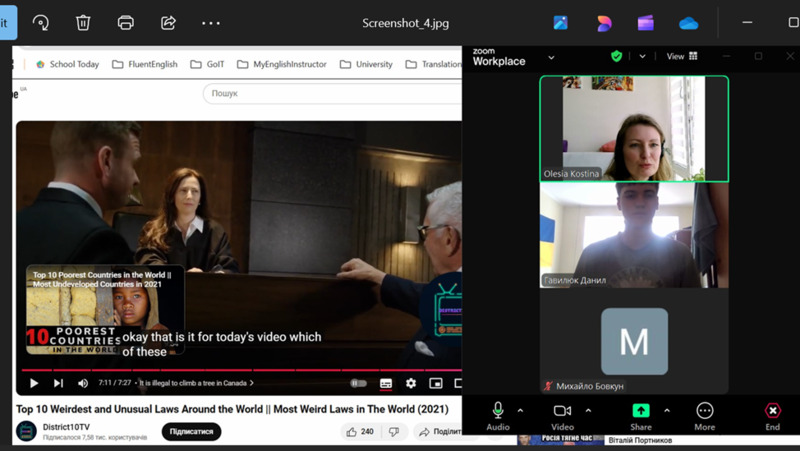The height and width of the screenshot is (451, 800).
Task: Select Olesia Kostina's video tile
Action: pos(634,129)
